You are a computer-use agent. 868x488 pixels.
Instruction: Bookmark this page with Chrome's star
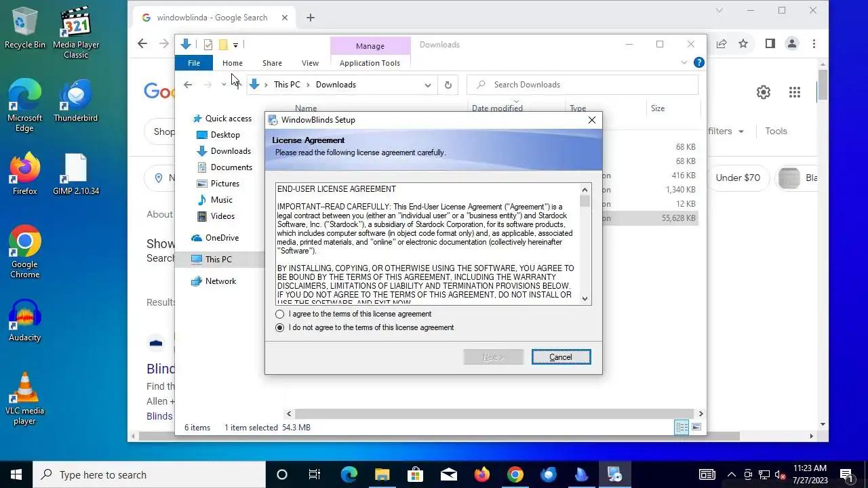coord(743,43)
